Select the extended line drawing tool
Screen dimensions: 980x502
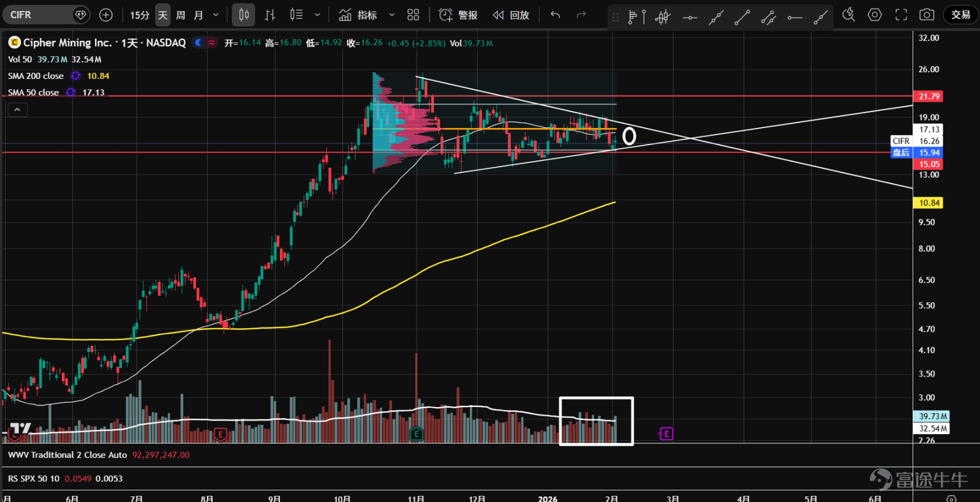(x=716, y=17)
